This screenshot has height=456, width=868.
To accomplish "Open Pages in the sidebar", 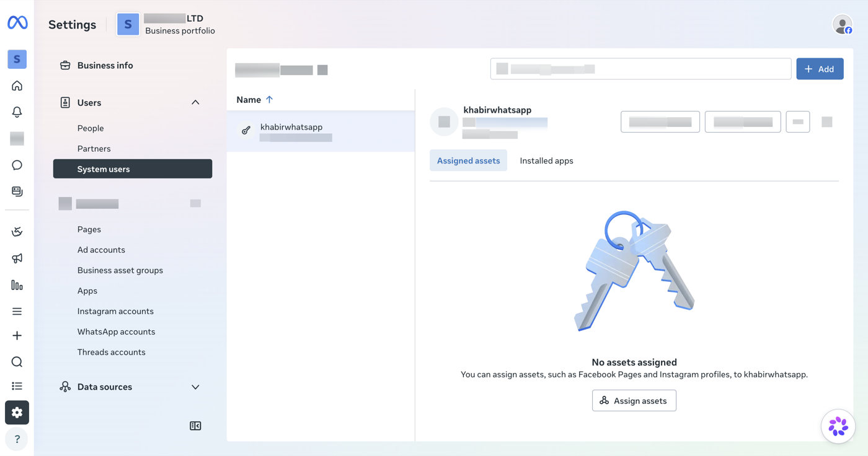I will click(89, 229).
